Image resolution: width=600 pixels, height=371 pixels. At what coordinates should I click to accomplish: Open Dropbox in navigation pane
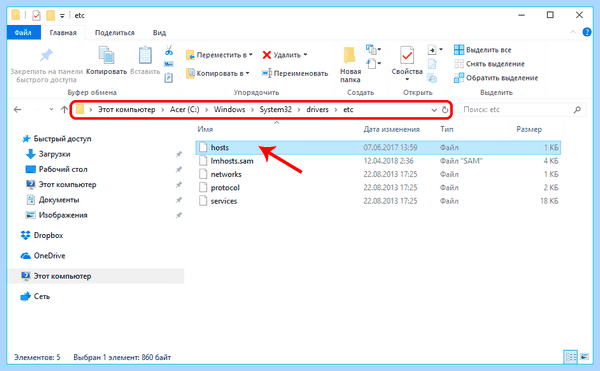coord(42,236)
